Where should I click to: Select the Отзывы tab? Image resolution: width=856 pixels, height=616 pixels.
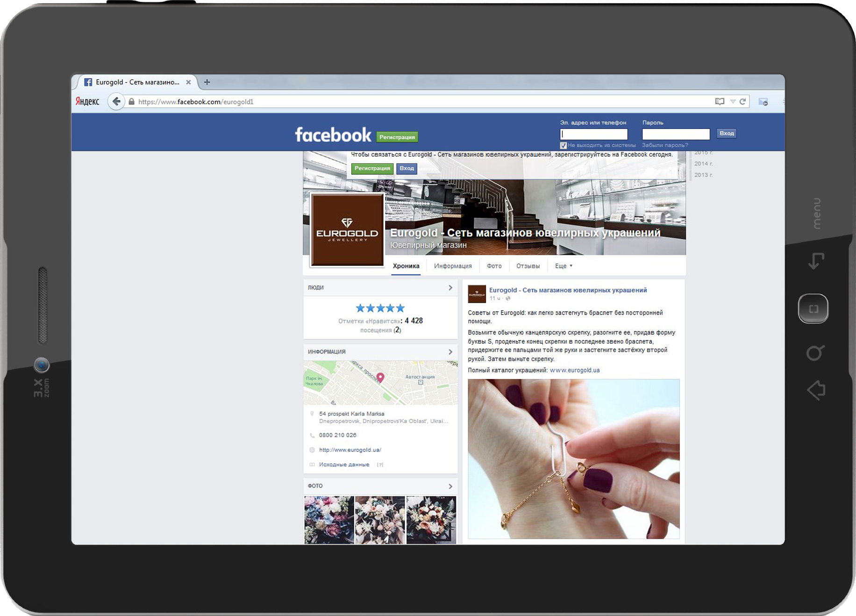(x=528, y=266)
